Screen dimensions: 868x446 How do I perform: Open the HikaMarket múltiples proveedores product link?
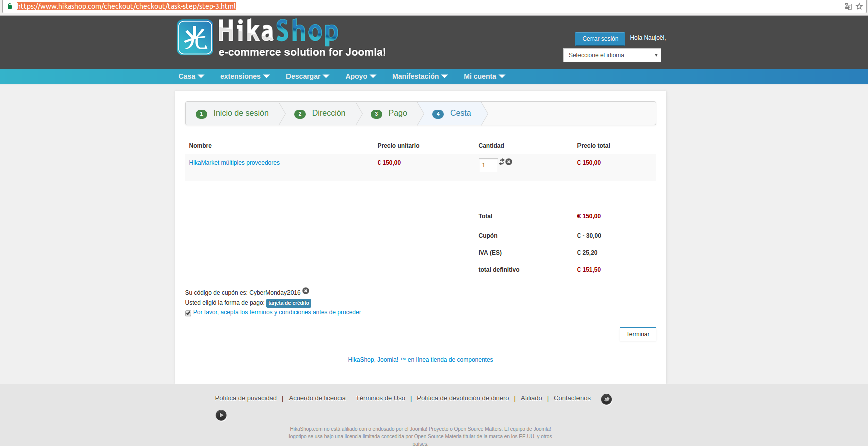[234, 163]
